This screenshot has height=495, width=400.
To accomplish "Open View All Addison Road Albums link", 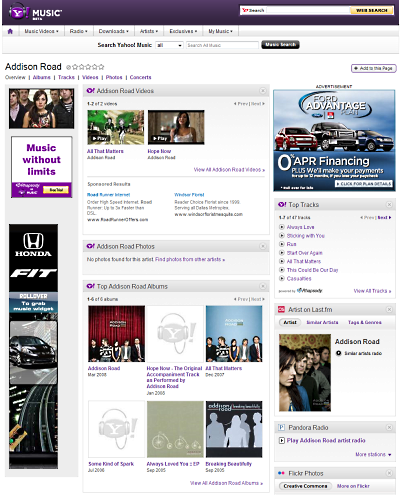I will coord(226,483).
